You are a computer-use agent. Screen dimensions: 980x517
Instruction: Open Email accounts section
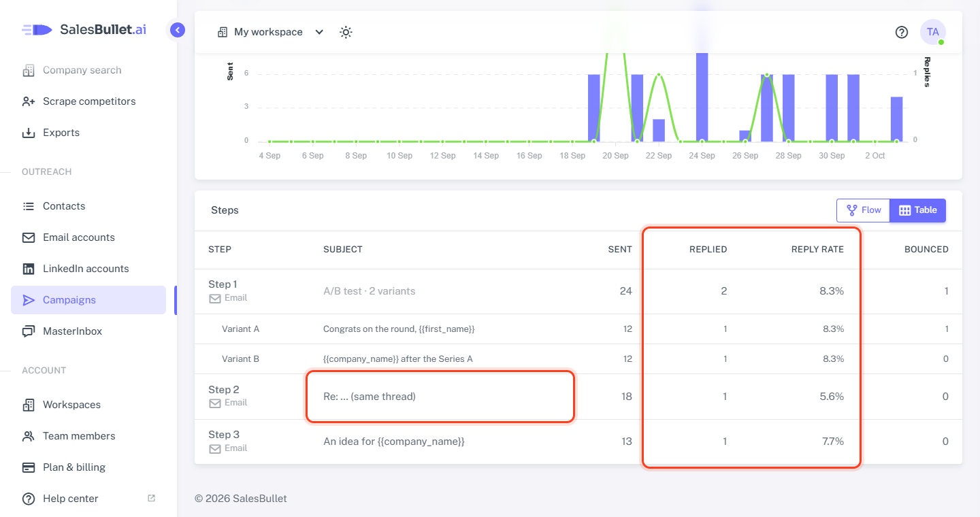[88, 237]
